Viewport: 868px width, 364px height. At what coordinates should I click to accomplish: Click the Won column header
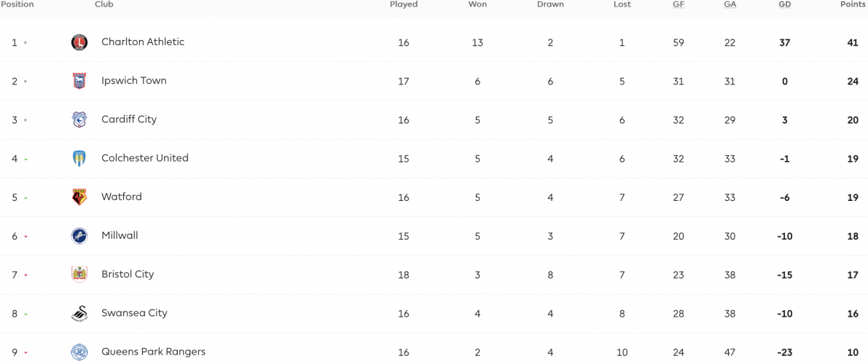pos(478,4)
